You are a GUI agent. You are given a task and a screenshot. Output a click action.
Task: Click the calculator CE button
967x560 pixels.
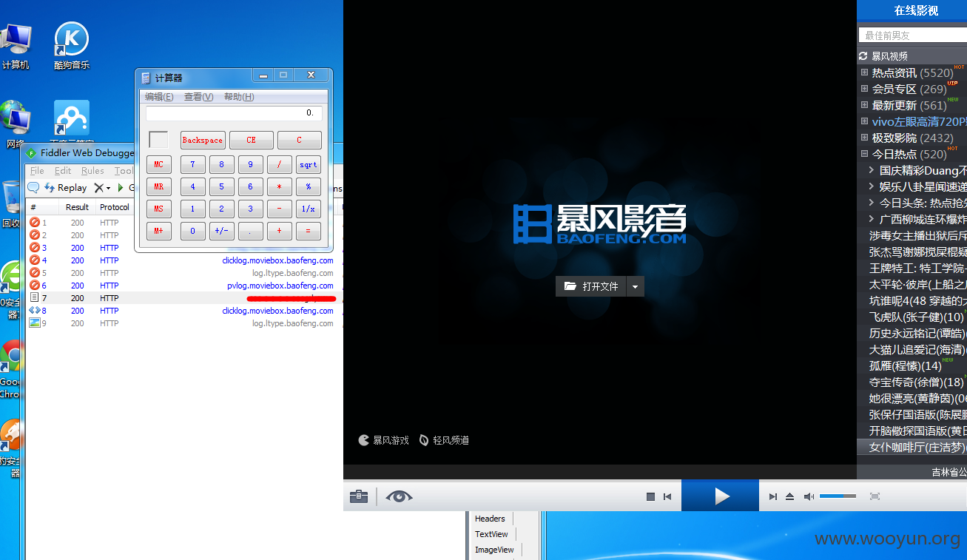pyautogui.click(x=252, y=140)
